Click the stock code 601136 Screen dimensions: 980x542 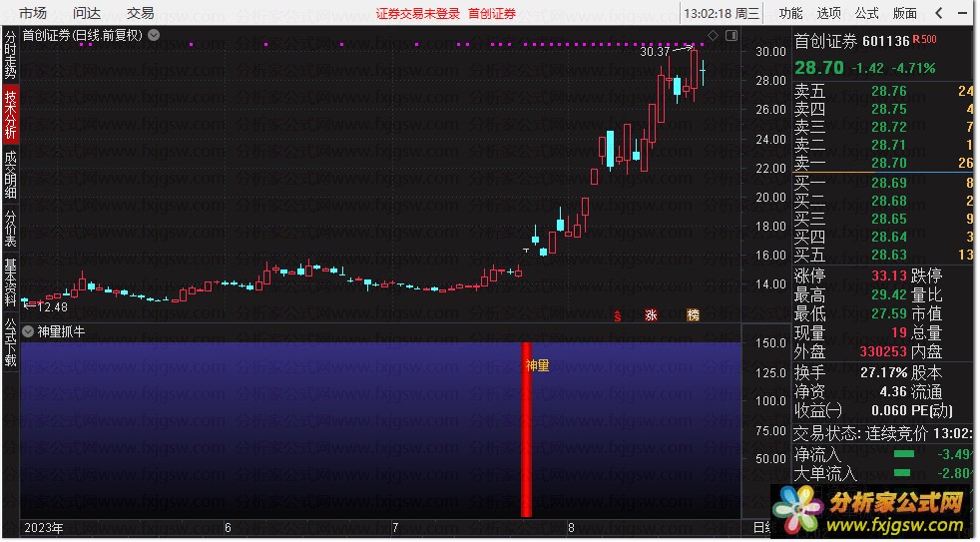coord(885,41)
